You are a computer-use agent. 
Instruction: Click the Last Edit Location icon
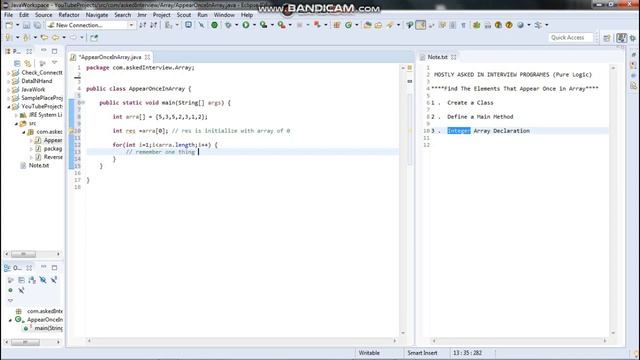(x=44, y=38)
